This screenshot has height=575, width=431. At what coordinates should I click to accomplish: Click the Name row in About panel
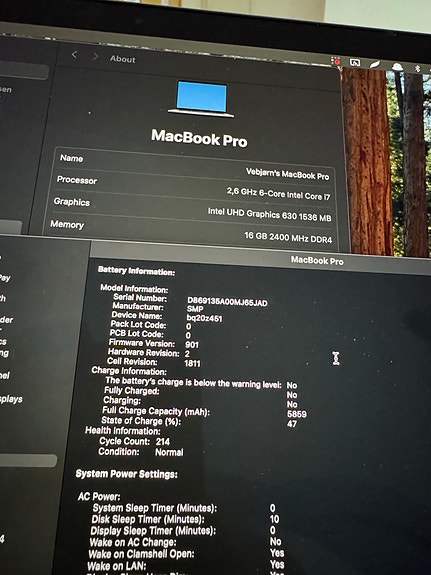pos(194,166)
